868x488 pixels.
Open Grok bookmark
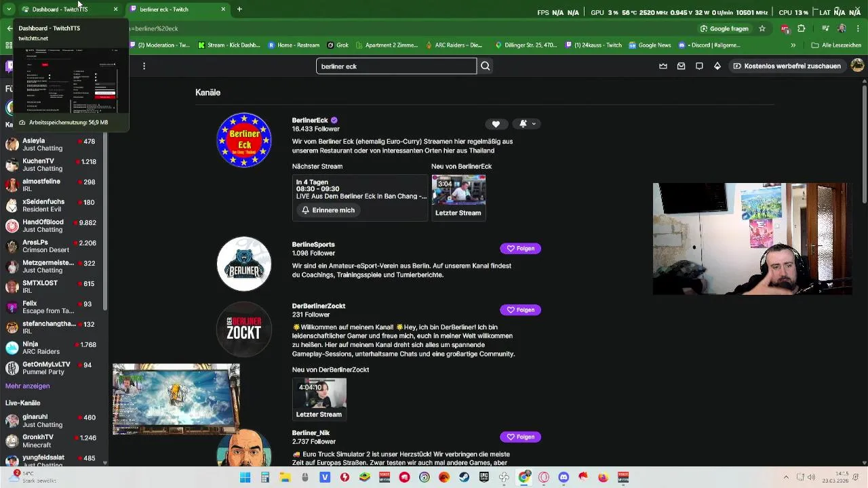pyautogui.click(x=338, y=45)
